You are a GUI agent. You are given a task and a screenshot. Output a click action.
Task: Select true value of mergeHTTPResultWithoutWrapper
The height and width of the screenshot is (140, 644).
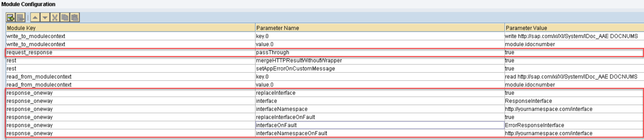pyautogui.click(x=574, y=61)
